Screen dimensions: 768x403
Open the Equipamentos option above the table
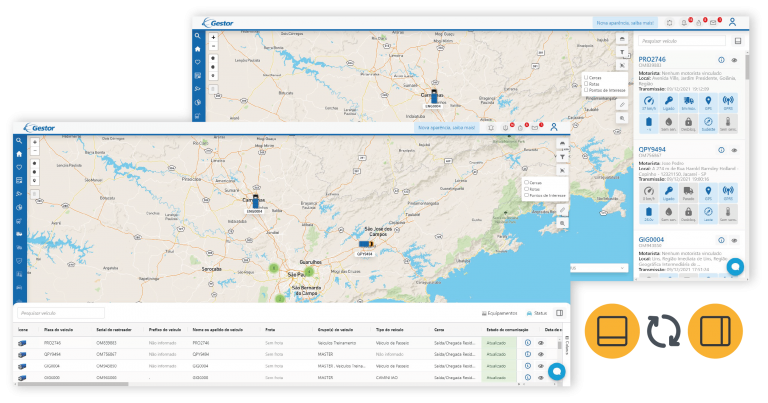click(x=501, y=313)
